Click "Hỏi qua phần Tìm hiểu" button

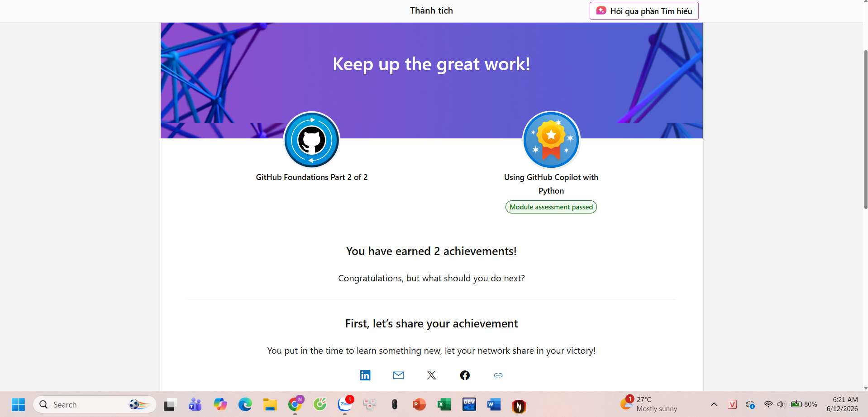point(644,11)
